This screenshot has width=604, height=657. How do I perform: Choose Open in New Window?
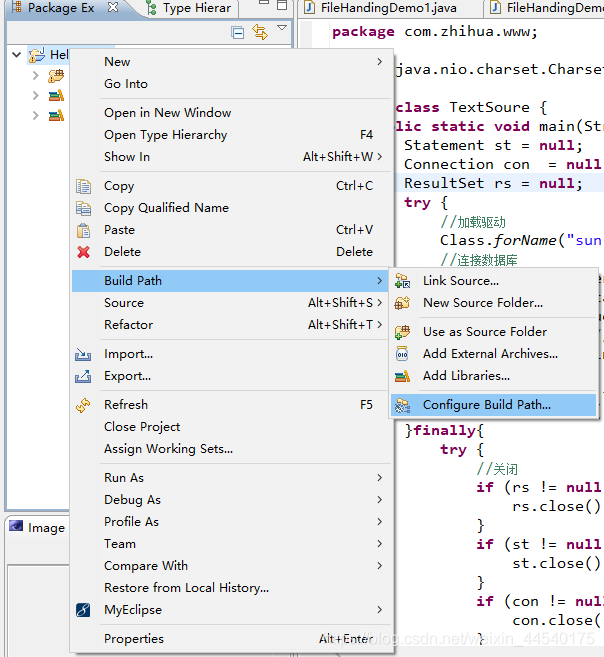[x=232, y=113]
